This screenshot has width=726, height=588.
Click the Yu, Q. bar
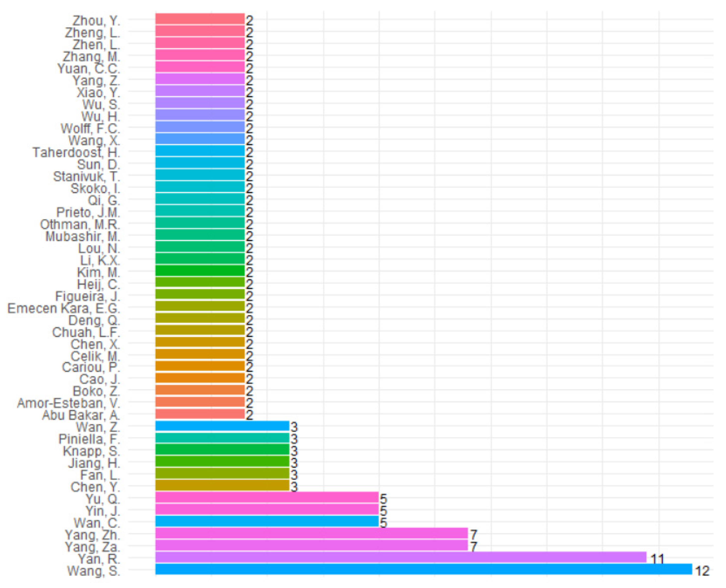click(x=267, y=497)
